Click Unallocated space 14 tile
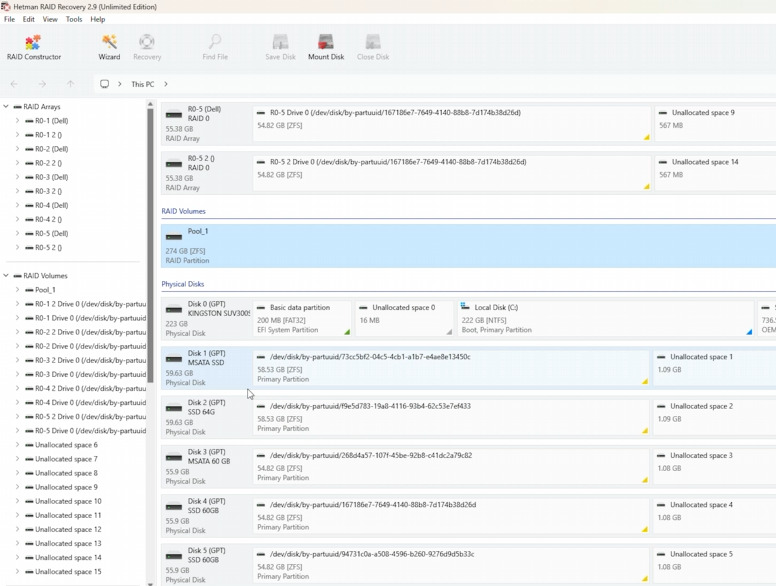This screenshot has width=776, height=586. tap(715, 173)
